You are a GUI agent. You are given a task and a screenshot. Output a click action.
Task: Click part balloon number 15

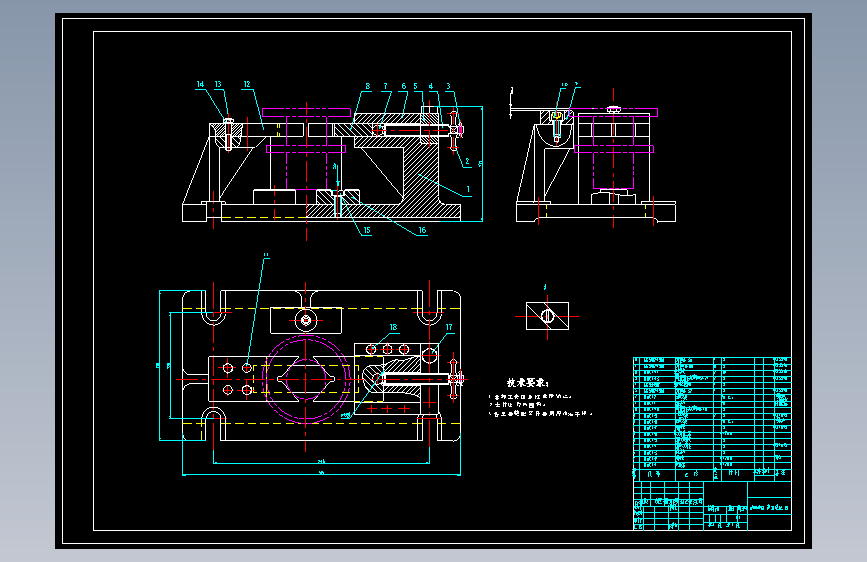[367, 230]
